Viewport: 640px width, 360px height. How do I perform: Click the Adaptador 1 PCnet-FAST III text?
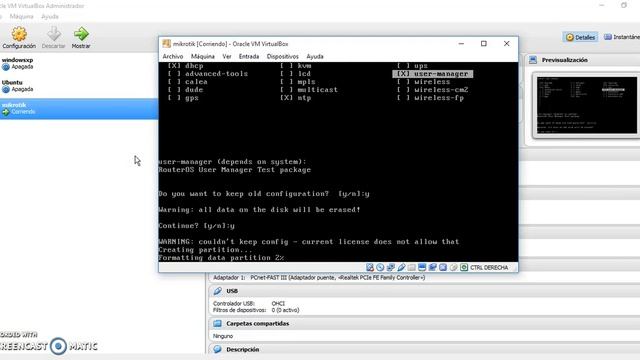coord(319,278)
